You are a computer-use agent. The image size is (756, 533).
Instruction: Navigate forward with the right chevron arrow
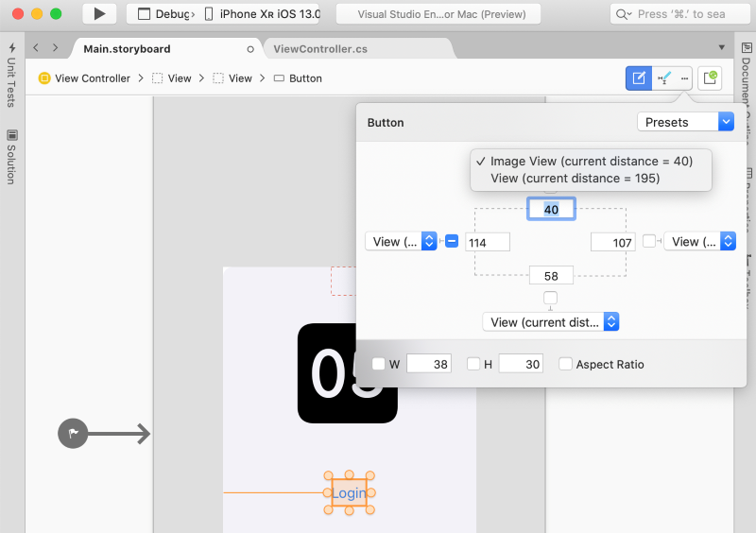(x=55, y=48)
